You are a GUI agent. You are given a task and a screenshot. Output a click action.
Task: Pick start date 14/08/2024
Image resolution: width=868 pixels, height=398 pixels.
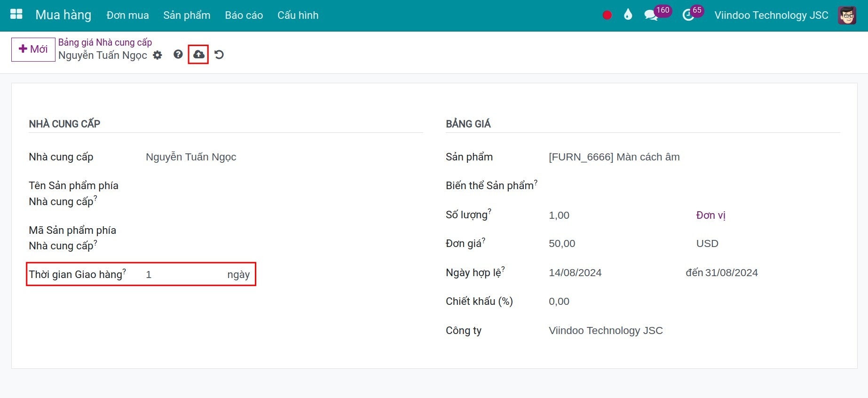tap(575, 273)
